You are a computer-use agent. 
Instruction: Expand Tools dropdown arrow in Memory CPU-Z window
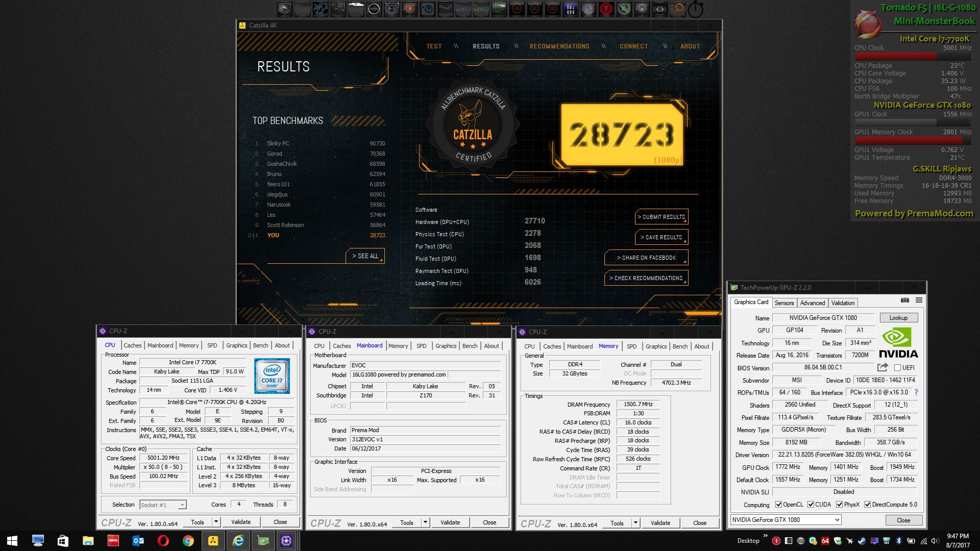pos(635,523)
